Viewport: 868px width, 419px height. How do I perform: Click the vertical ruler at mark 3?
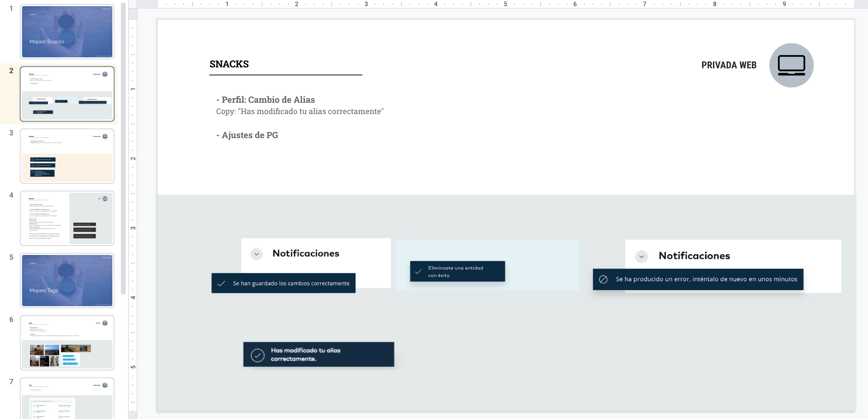click(x=133, y=228)
